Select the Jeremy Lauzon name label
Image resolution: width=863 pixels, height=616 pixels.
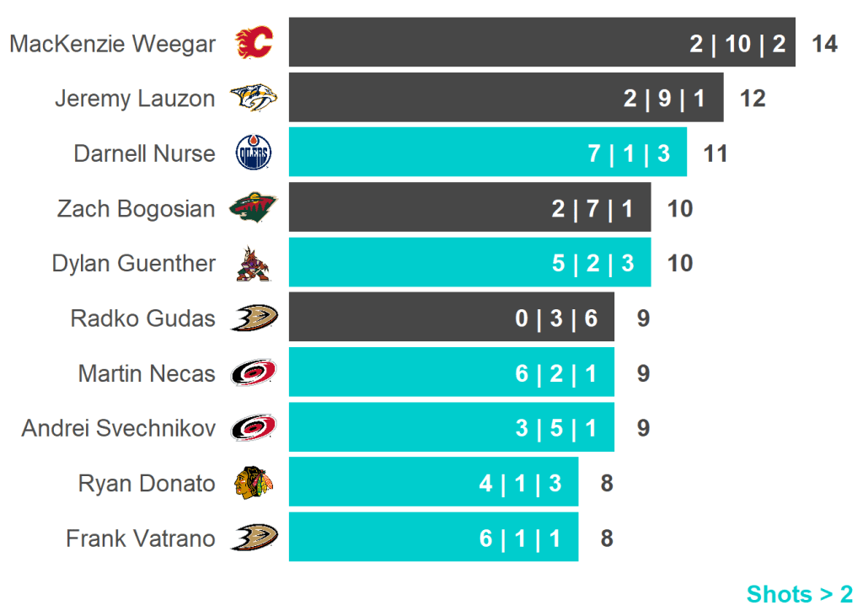(x=135, y=99)
